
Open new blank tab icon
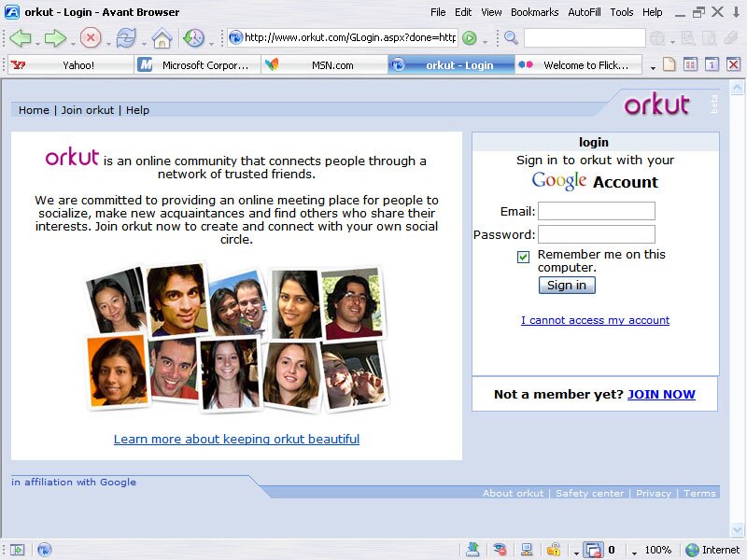point(669,65)
